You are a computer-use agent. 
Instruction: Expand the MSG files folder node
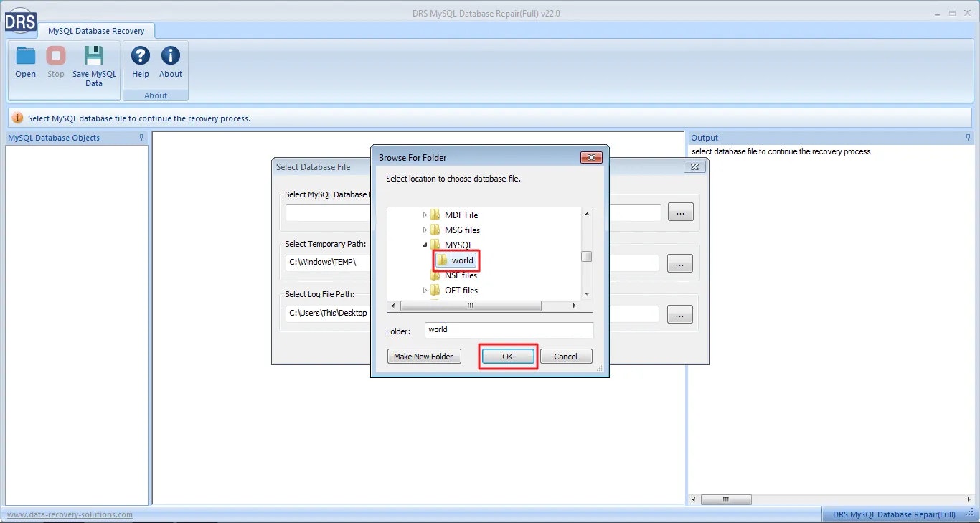(425, 230)
